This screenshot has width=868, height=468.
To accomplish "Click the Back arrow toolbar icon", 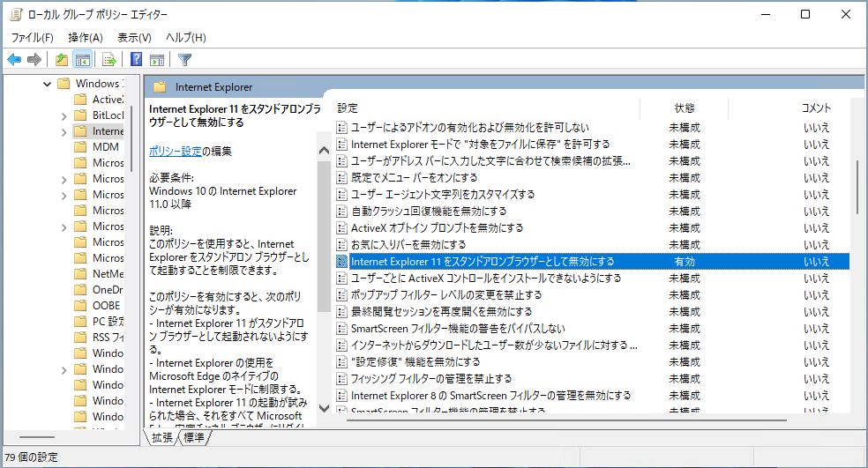I will 14,60.
